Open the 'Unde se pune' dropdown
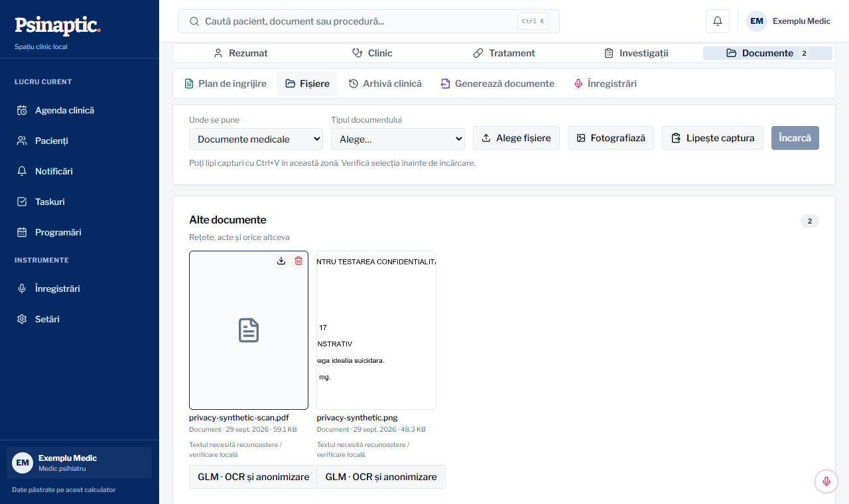The width and height of the screenshot is (849, 504). click(x=256, y=139)
